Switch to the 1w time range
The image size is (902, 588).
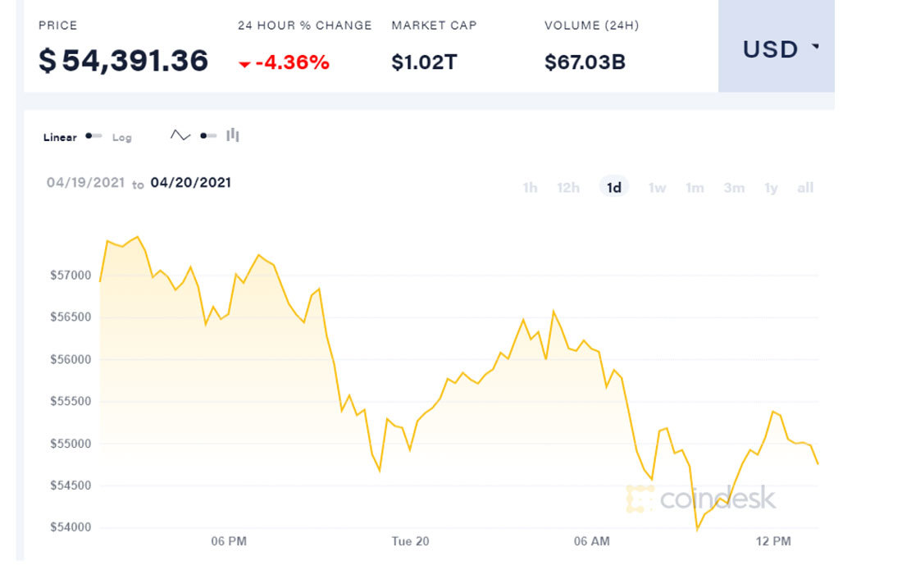tap(657, 188)
